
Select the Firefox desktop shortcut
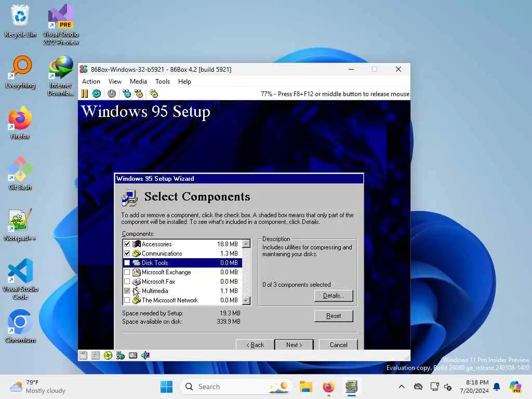coord(20,123)
